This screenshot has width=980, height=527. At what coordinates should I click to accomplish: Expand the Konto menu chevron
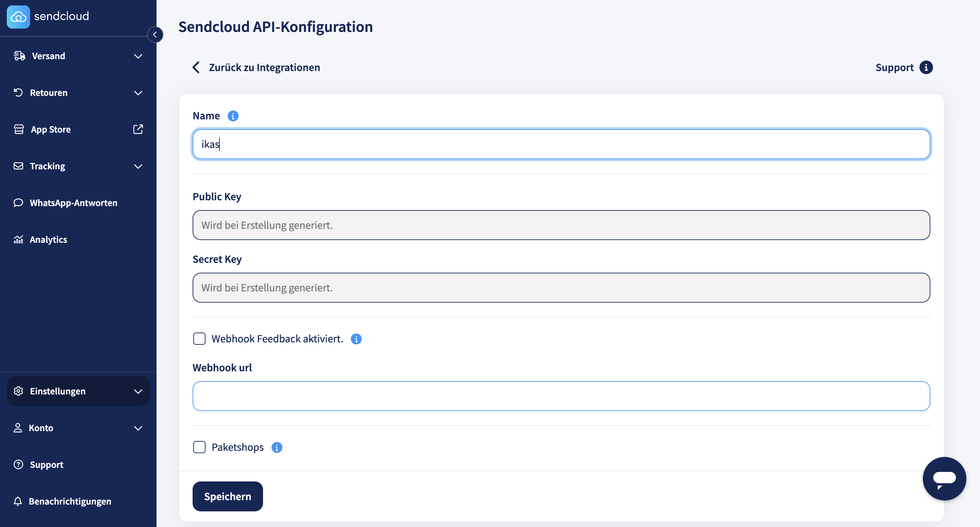(138, 428)
